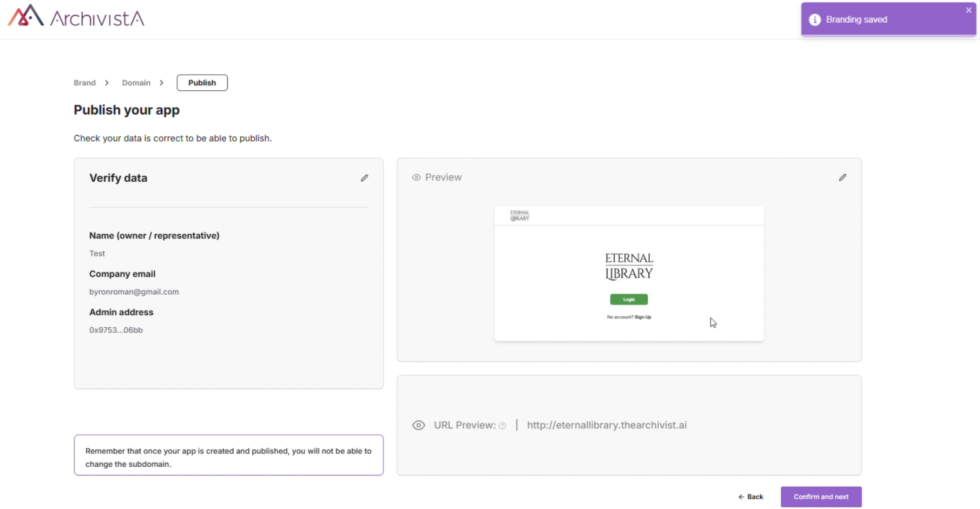
Task: Click the eye icon next to URL Preview
Action: click(x=418, y=425)
